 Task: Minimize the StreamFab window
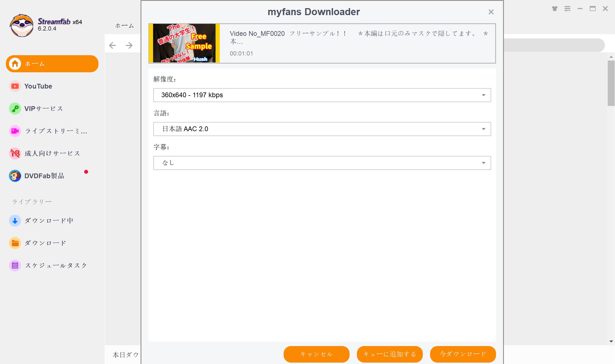click(x=580, y=9)
